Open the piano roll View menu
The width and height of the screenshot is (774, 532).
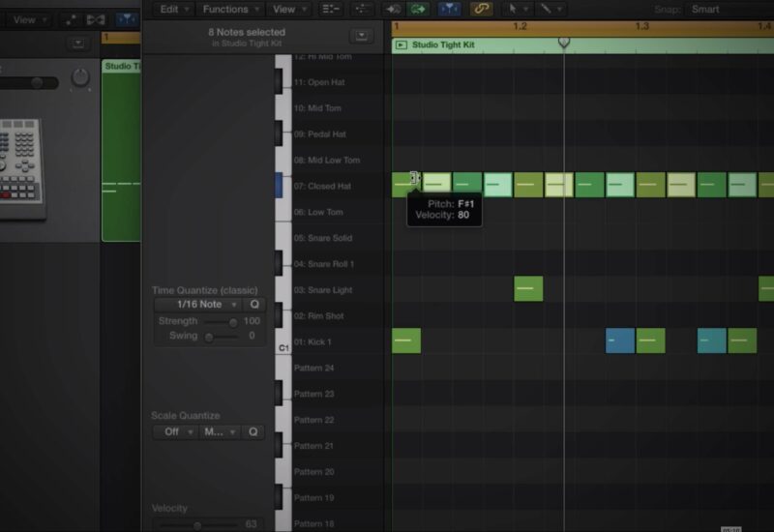click(289, 9)
